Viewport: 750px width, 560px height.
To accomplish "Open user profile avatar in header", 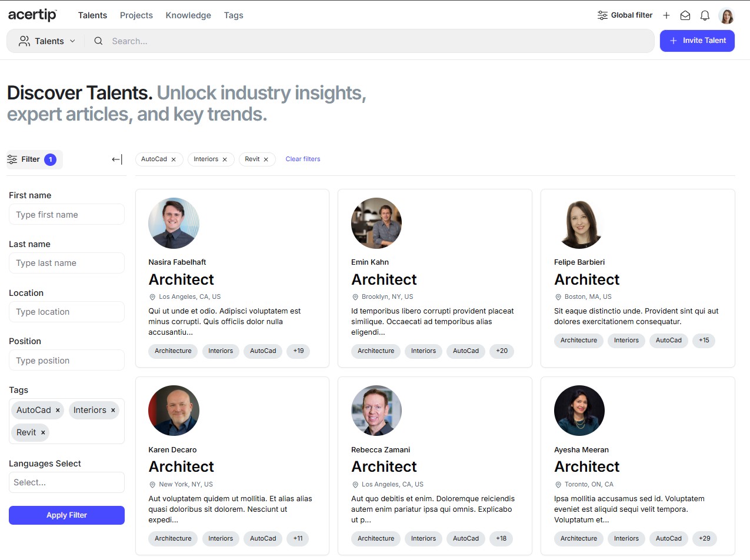I will click(x=726, y=16).
